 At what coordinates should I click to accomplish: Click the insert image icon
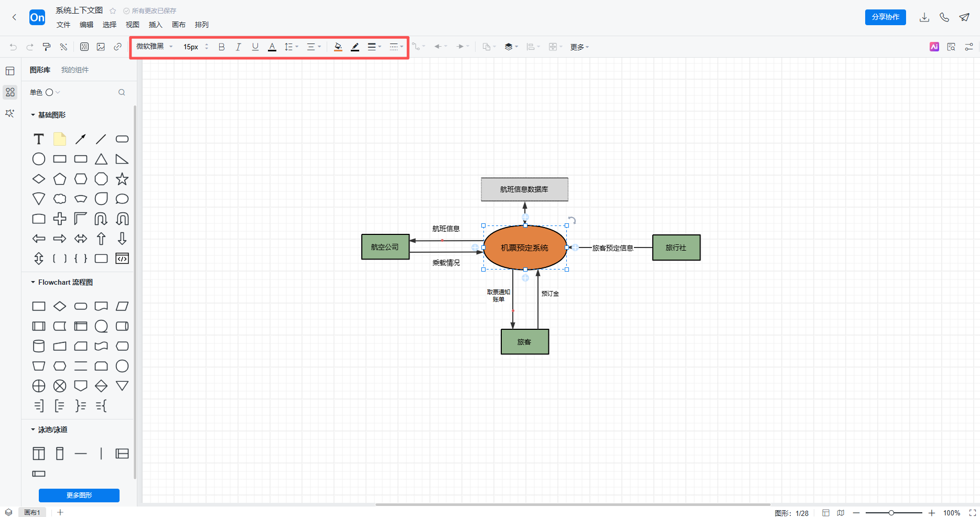[101, 47]
